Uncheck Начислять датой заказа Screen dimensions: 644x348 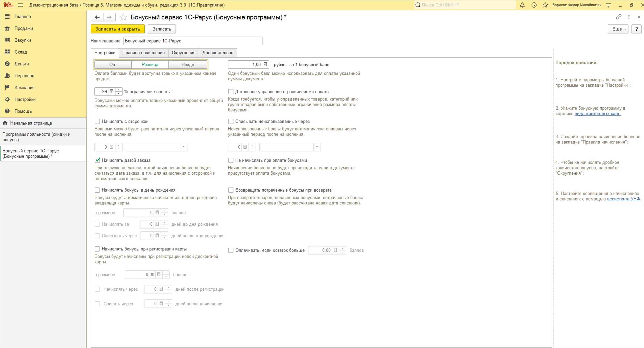97,160
